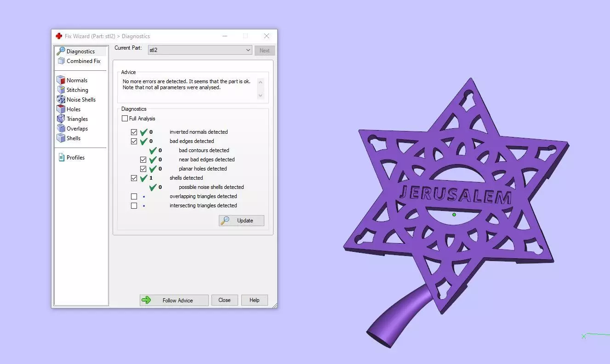Go to the Stitching page label
Viewport: 610px width, 364px height.
tap(77, 90)
